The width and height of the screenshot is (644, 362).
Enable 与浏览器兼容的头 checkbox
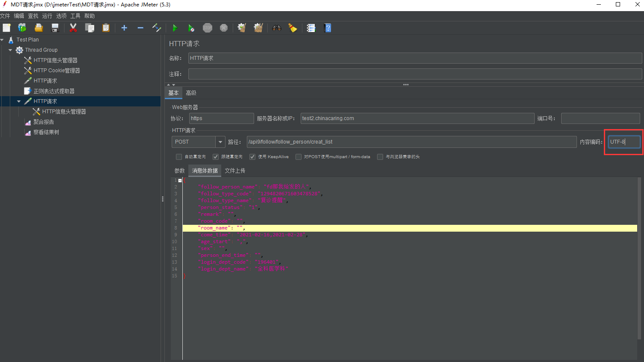[380, 157]
